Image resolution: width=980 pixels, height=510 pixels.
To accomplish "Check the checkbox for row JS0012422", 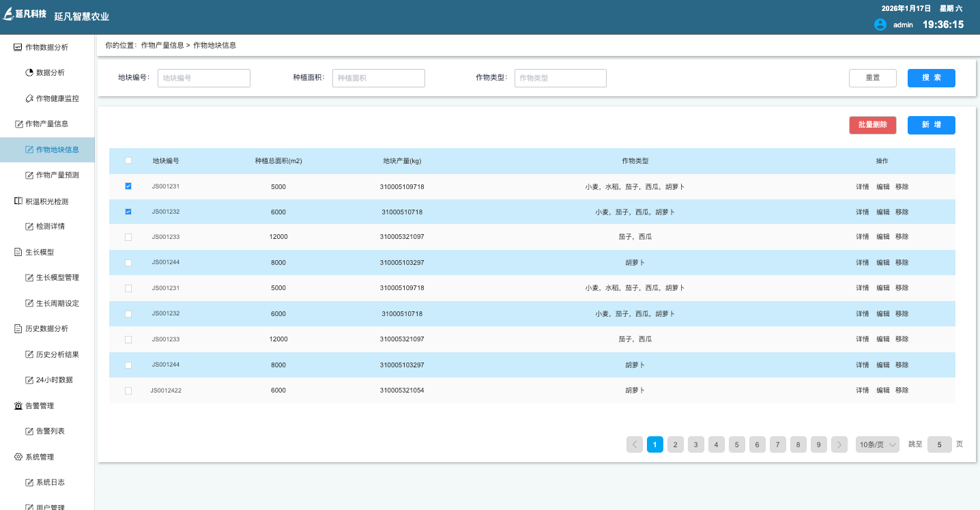I will pos(128,391).
